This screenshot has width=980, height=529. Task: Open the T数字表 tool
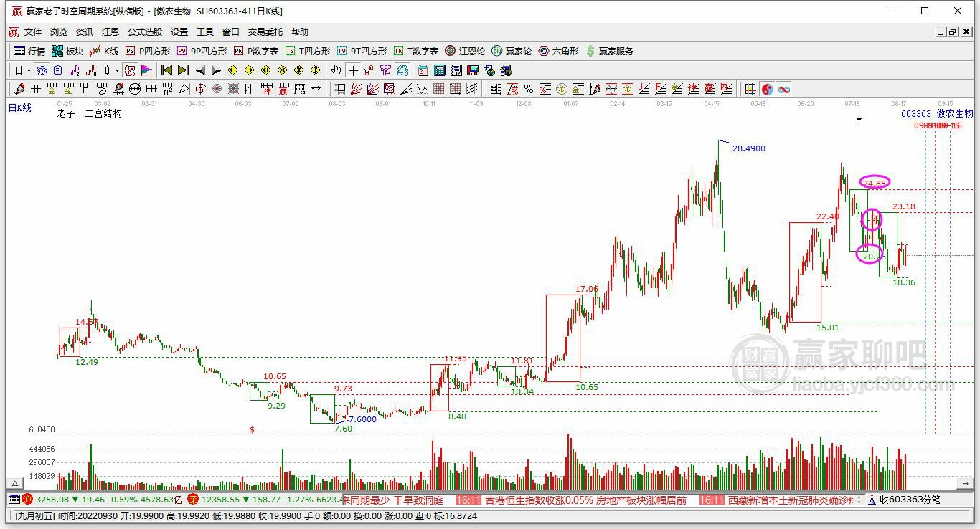pyautogui.click(x=415, y=51)
